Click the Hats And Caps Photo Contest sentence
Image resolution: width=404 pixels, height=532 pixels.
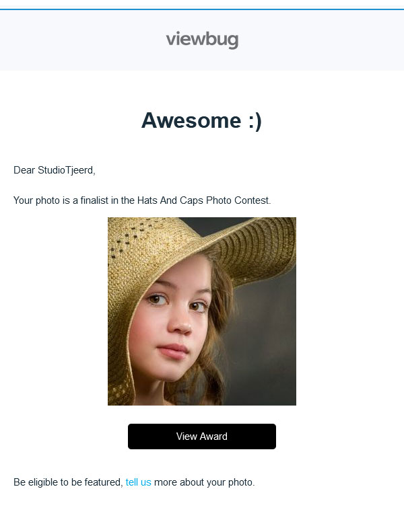pos(142,200)
